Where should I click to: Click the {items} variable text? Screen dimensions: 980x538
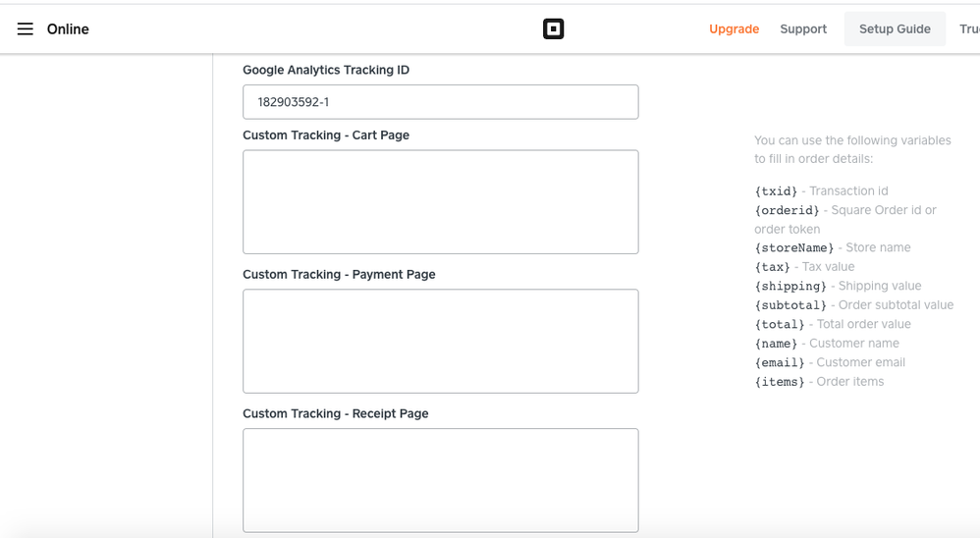[x=780, y=382]
